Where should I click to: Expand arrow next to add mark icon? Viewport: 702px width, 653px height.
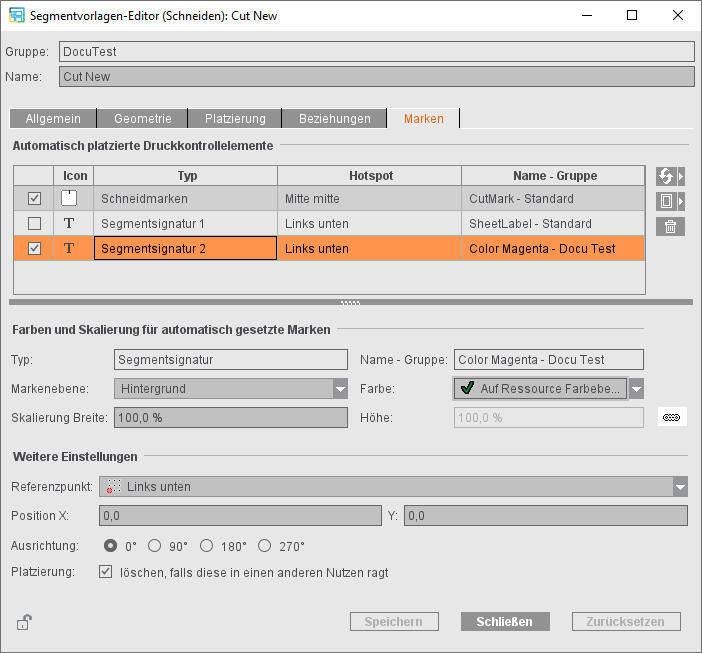(x=681, y=201)
